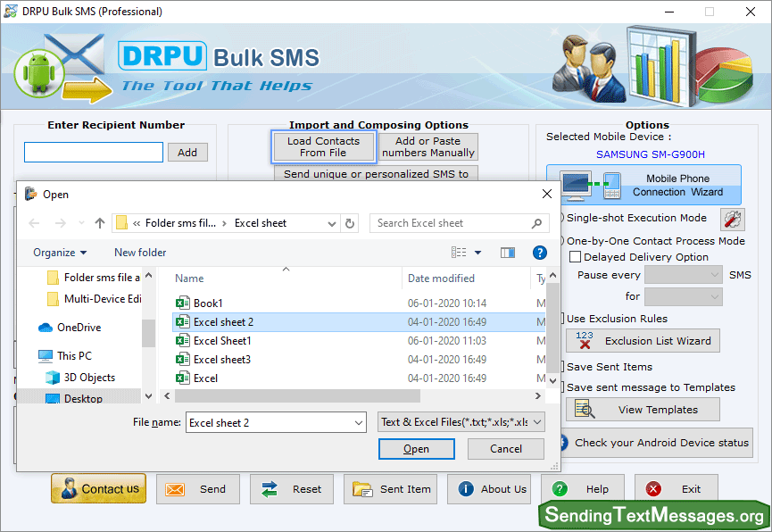Image resolution: width=772 pixels, height=532 pixels.
Task: Click Enter Recipient Number input field
Action: [94, 153]
